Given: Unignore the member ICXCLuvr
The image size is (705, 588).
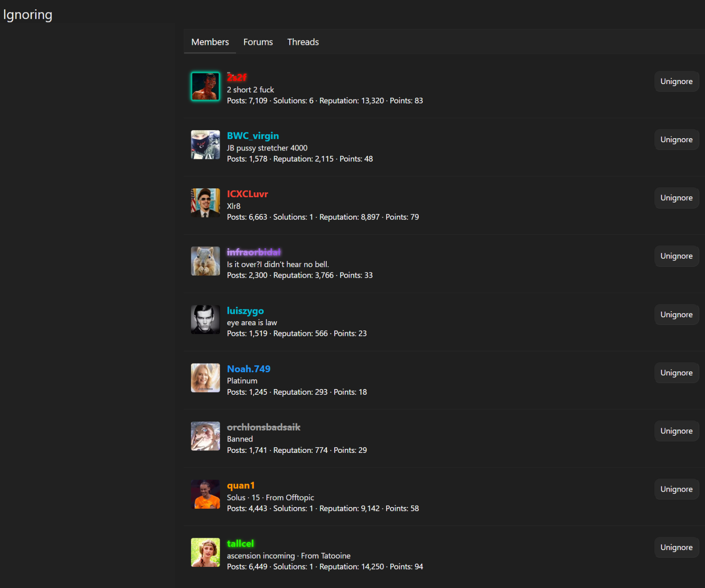Looking at the screenshot, I should point(676,198).
